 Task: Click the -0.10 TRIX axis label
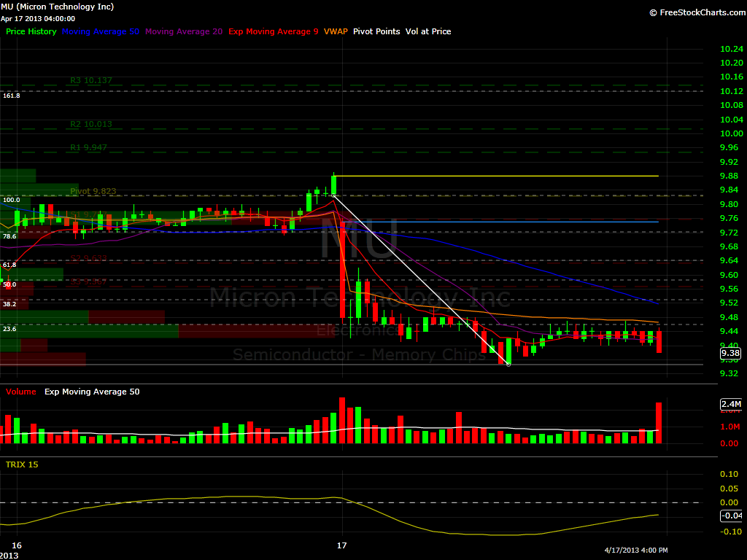tap(731, 532)
